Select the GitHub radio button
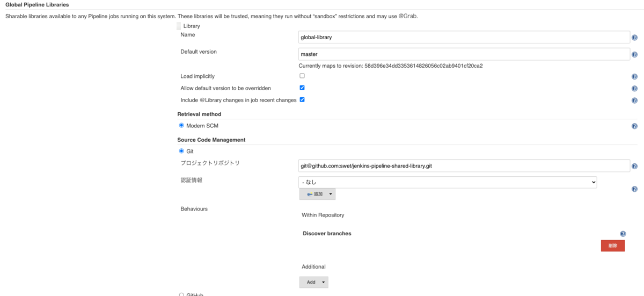 pyautogui.click(x=181, y=294)
